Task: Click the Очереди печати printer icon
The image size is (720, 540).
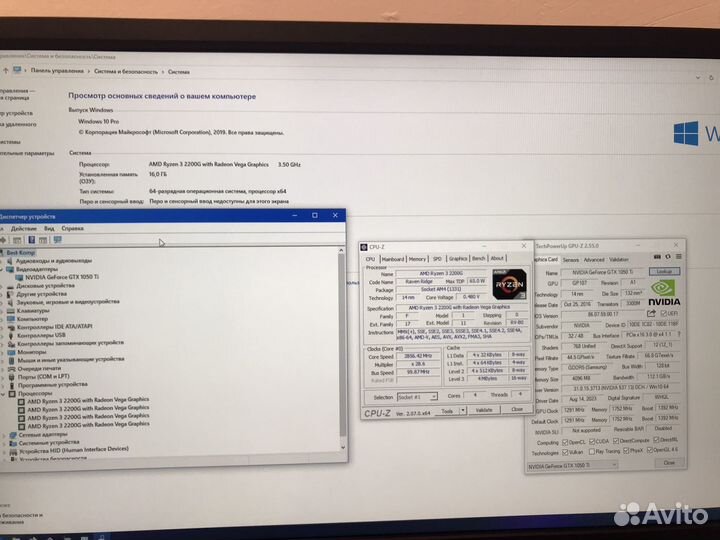Action: (12, 369)
